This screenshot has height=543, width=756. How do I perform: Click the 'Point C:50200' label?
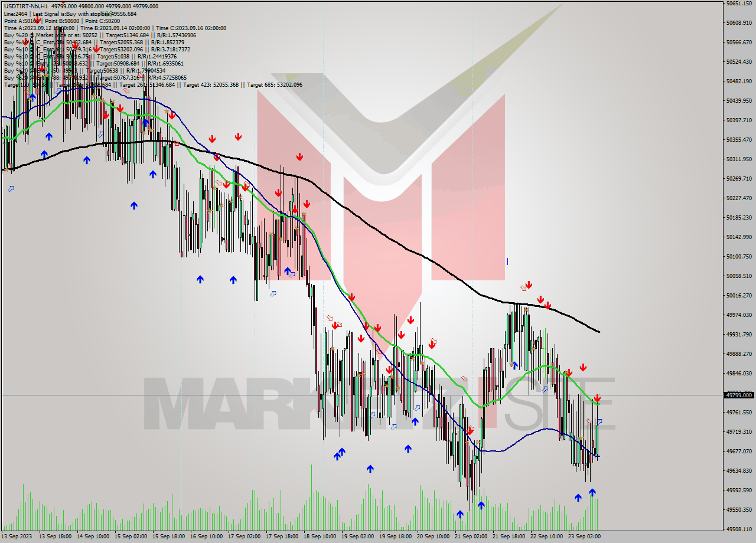click(x=103, y=21)
